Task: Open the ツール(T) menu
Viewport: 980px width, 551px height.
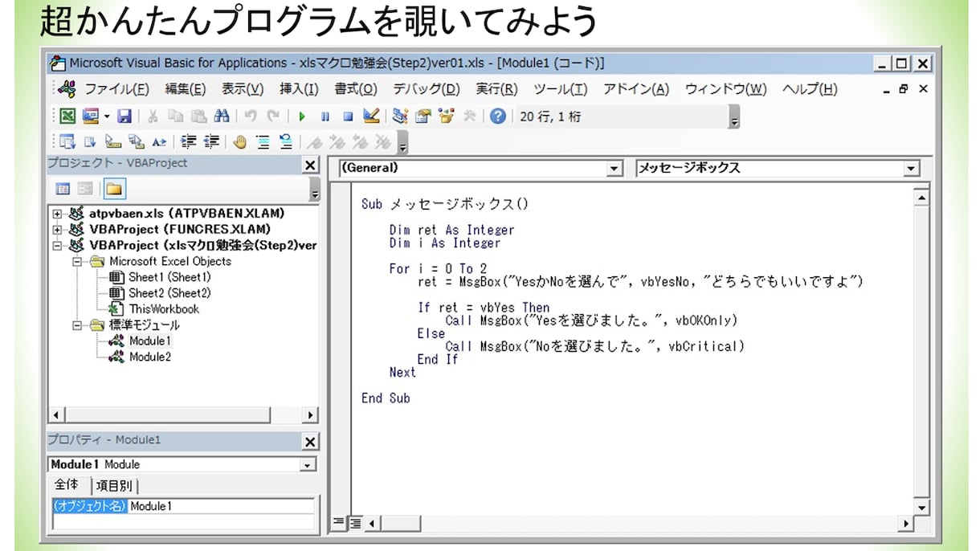Action: pos(560,89)
